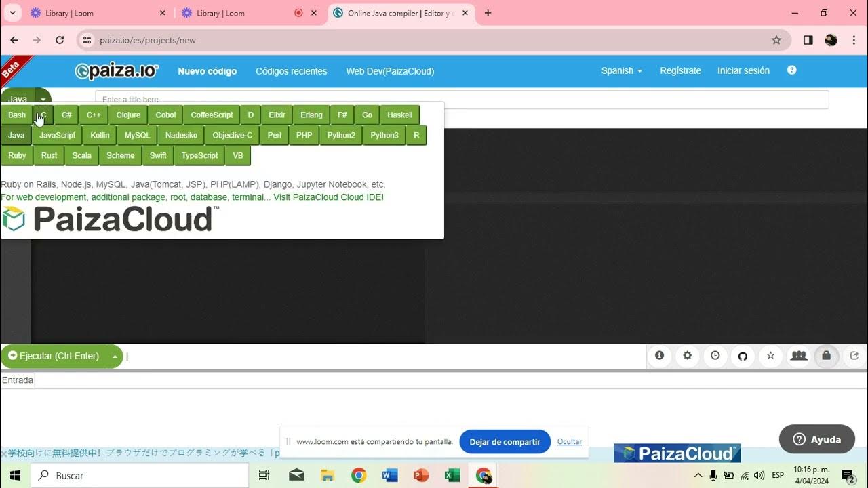The image size is (868, 488).
Task: Show hidden system tray icons
Action: click(x=698, y=475)
